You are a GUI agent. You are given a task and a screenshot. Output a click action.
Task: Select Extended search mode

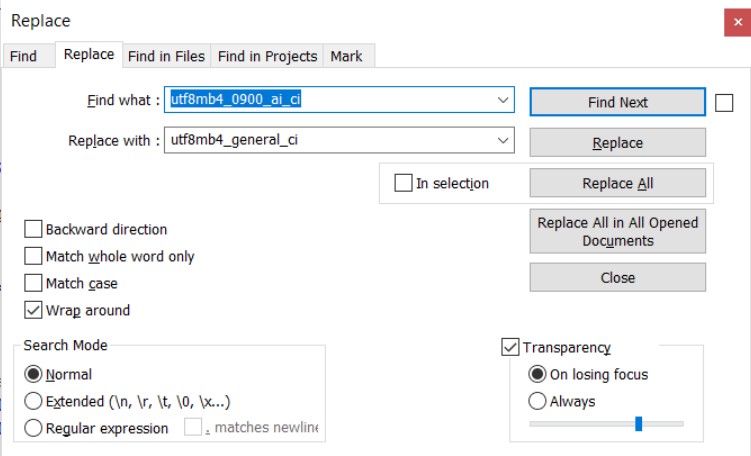click(x=34, y=401)
